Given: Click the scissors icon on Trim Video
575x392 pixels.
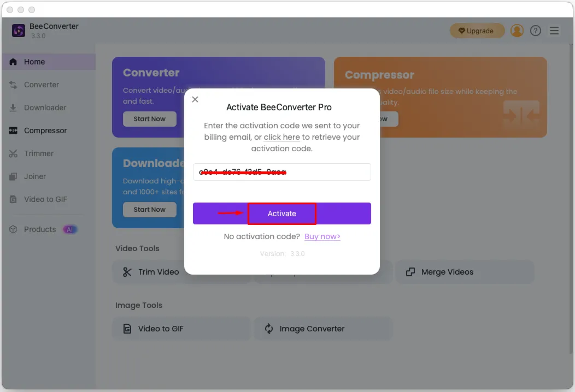Looking at the screenshot, I should pyautogui.click(x=127, y=272).
